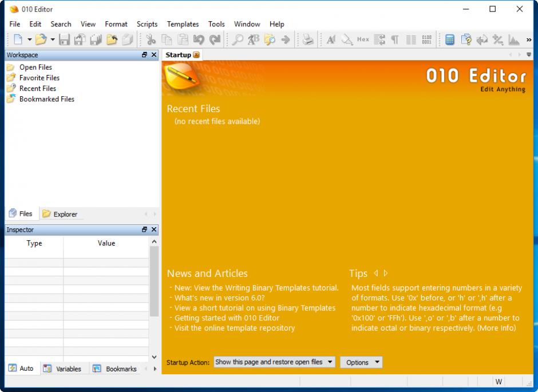The image size is (538, 392).
Task: Show the previous tip arrow
Action: pos(376,273)
